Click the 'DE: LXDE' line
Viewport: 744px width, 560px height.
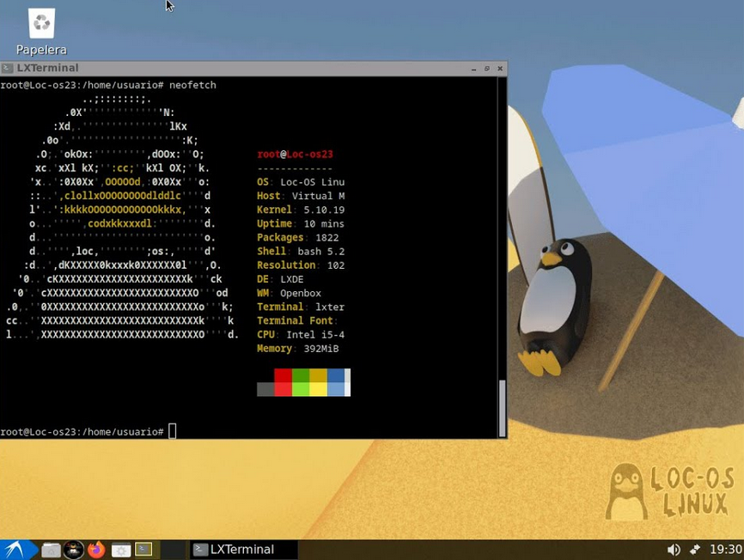click(280, 279)
